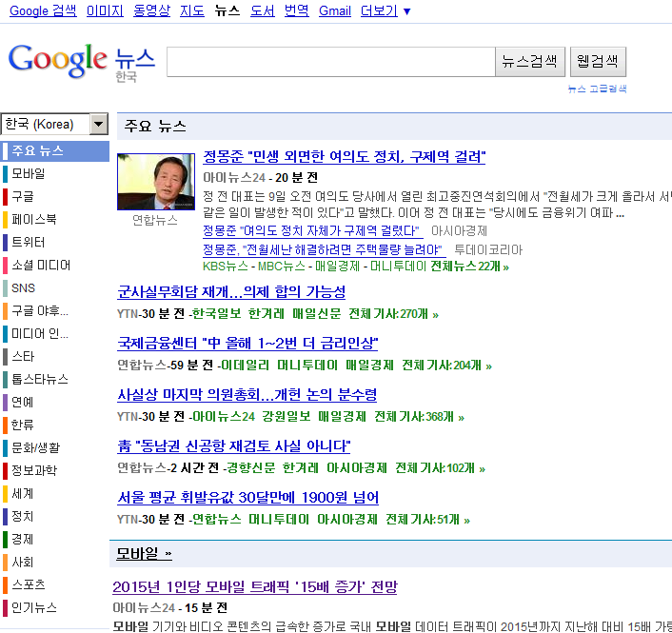Select 미디어 인... sidebar section

[x=40, y=333]
